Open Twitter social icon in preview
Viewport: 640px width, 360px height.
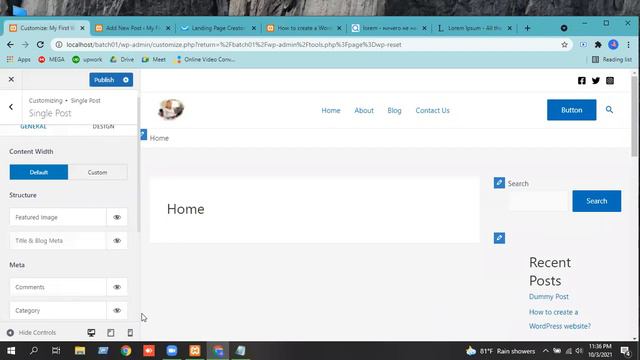click(596, 80)
